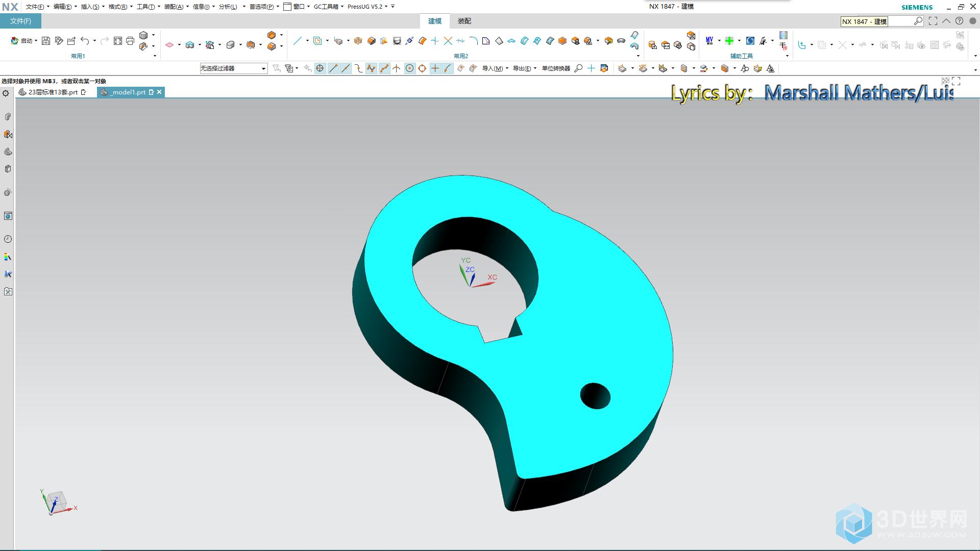
Task: Switch to the 23层标准13套.prt tab
Action: [52, 92]
